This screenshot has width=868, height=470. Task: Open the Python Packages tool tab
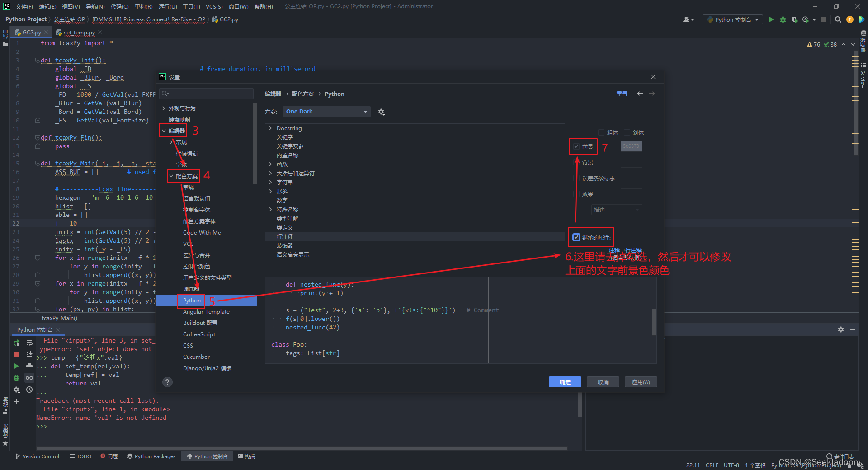(151, 456)
